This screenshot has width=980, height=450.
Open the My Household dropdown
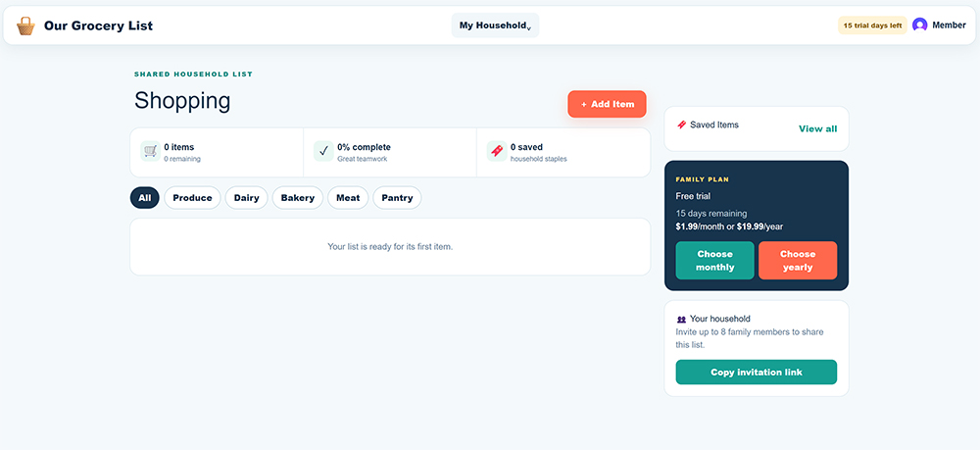pyautogui.click(x=495, y=25)
